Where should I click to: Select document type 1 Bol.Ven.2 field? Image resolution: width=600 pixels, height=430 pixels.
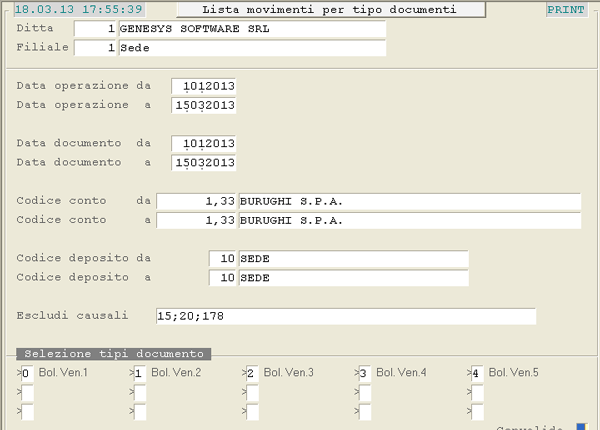pyautogui.click(x=139, y=373)
